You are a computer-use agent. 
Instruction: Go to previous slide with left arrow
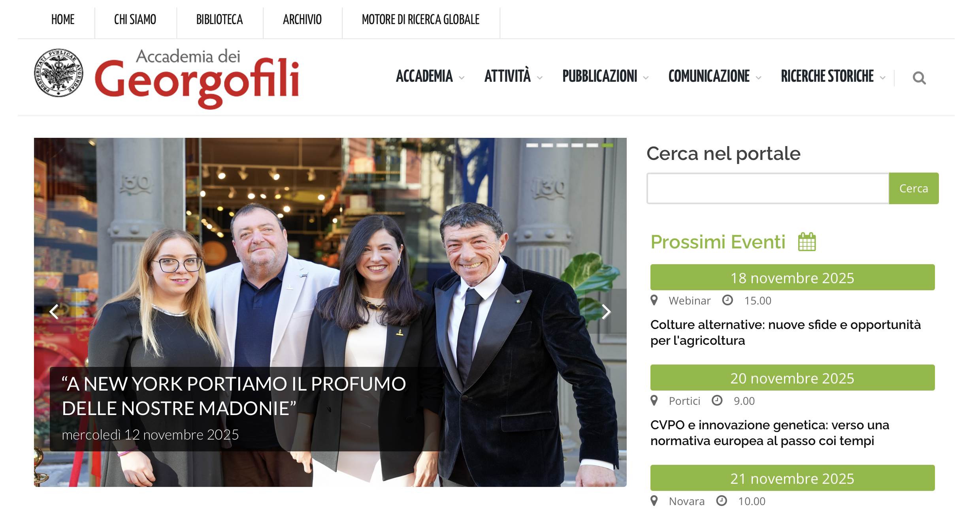point(54,312)
